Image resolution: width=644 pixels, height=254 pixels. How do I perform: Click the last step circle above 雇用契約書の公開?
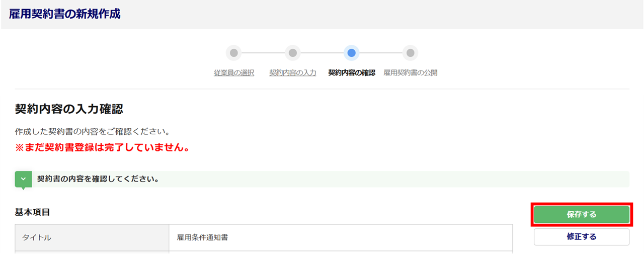click(x=411, y=53)
